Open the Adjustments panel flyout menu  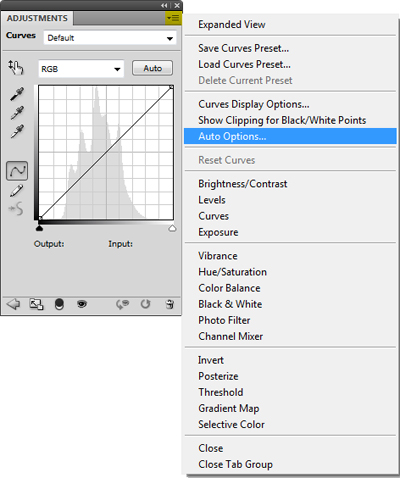[x=173, y=18]
